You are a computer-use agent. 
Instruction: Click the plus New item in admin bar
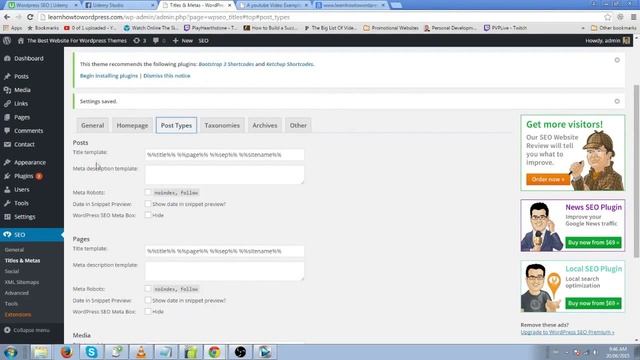[182, 40]
